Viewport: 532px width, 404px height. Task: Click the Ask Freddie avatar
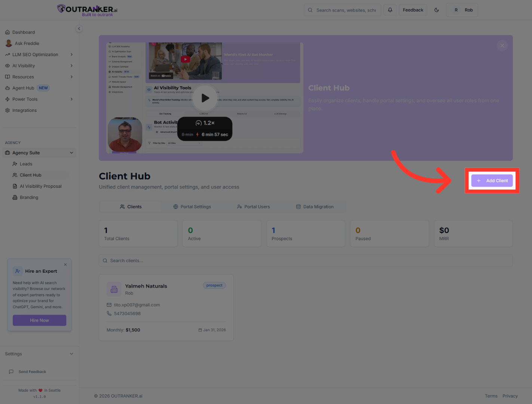(9, 43)
